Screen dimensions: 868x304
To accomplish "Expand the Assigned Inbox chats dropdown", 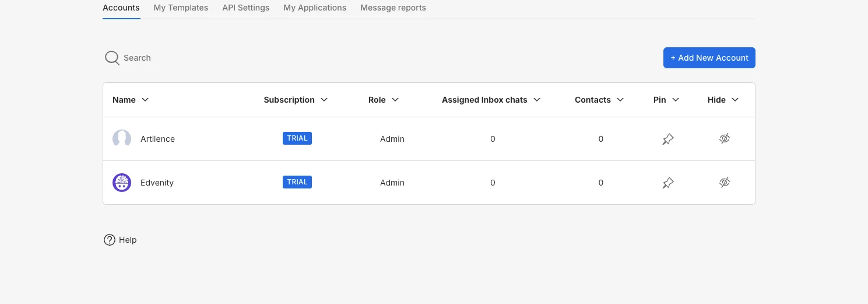I will click(537, 100).
